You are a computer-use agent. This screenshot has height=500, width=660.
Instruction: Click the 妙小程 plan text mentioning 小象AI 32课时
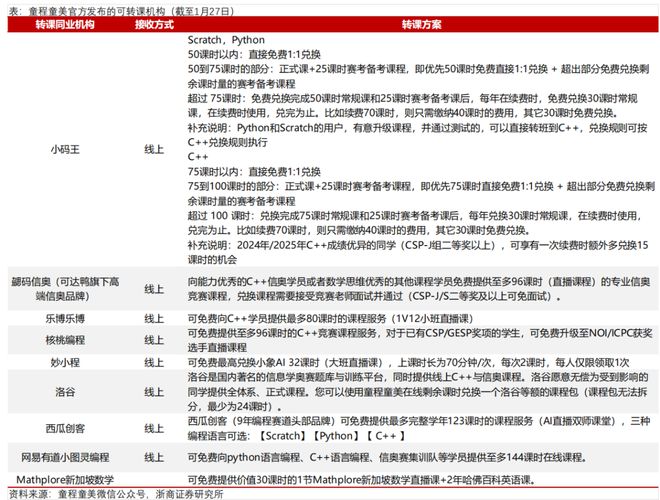(408, 362)
